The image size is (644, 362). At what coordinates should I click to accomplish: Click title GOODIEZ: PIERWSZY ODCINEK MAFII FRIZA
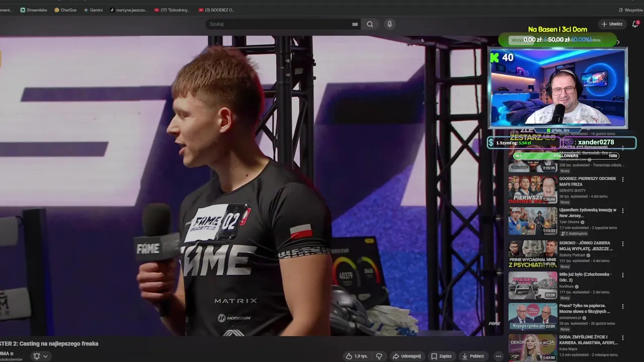click(x=588, y=182)
